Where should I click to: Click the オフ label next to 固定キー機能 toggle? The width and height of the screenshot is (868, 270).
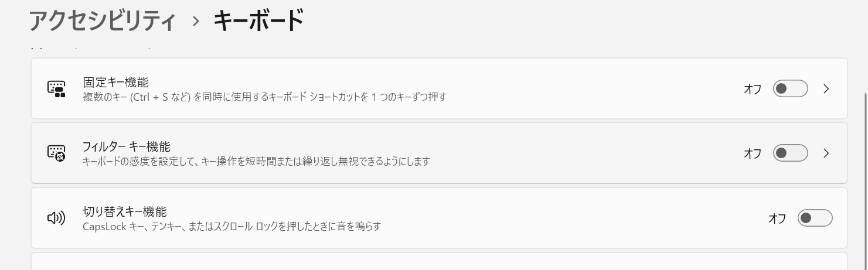coord(753,89)
